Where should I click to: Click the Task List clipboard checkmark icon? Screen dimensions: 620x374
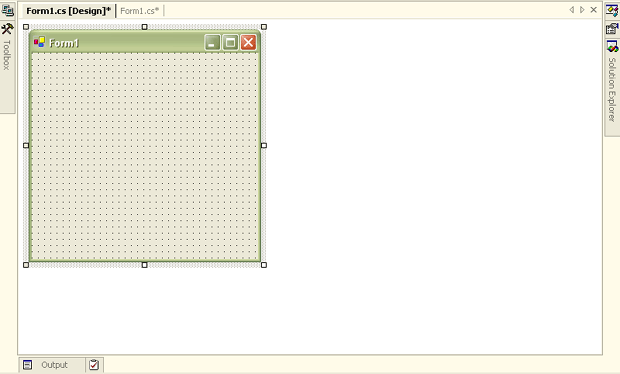(x=94, y=365)
